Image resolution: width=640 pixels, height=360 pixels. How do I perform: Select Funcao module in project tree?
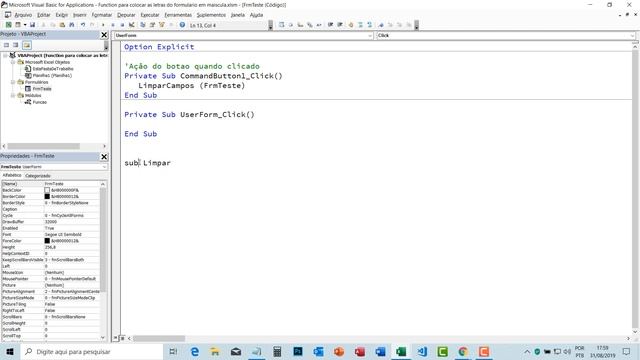click(x=40, y=102)
